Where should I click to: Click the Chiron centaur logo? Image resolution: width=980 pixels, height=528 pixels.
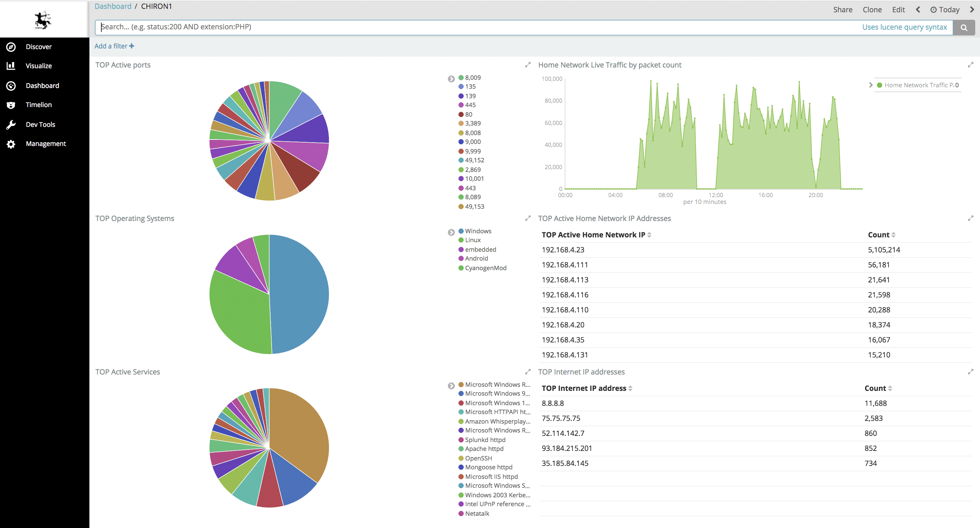coord(43,20)
